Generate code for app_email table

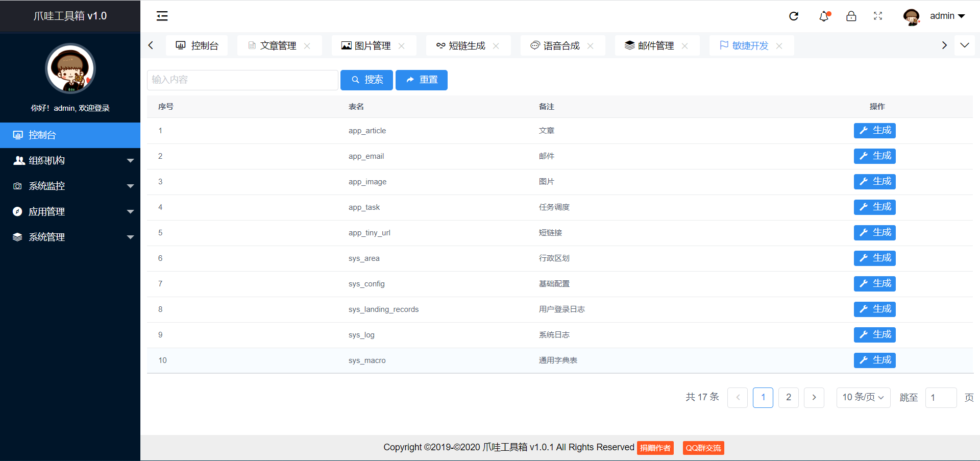pos(875,156)
